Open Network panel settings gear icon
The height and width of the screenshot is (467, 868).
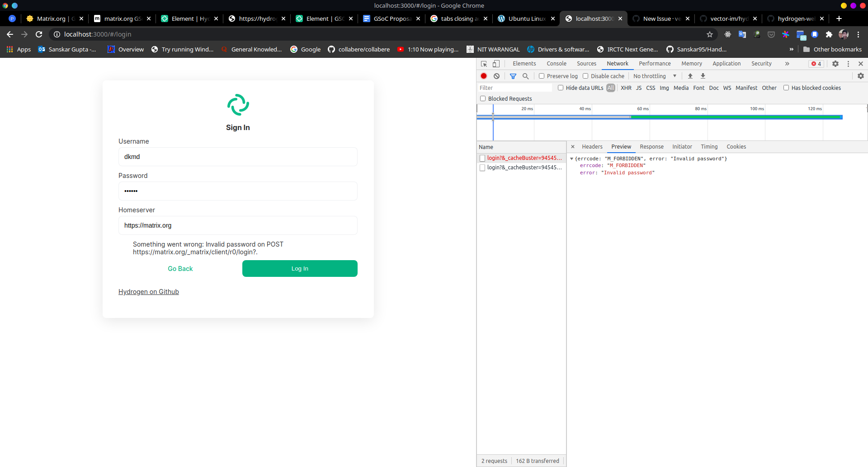[x=861, y=76]
